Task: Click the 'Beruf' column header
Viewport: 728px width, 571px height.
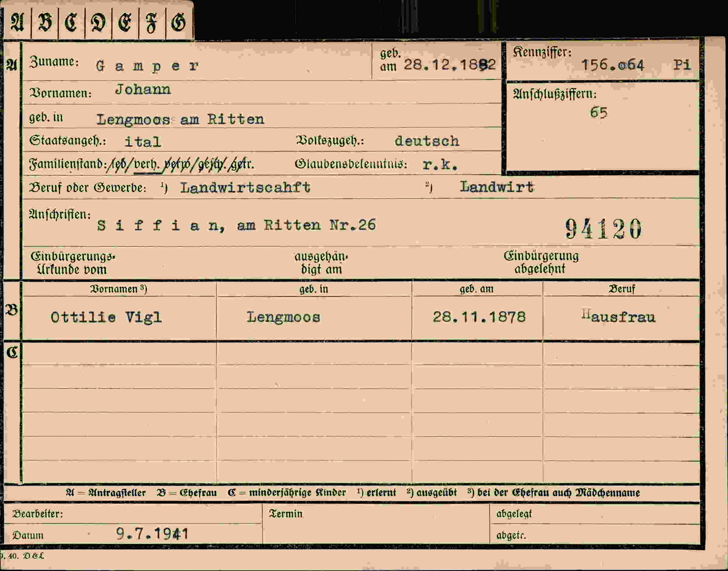Action: click(622, 289)
